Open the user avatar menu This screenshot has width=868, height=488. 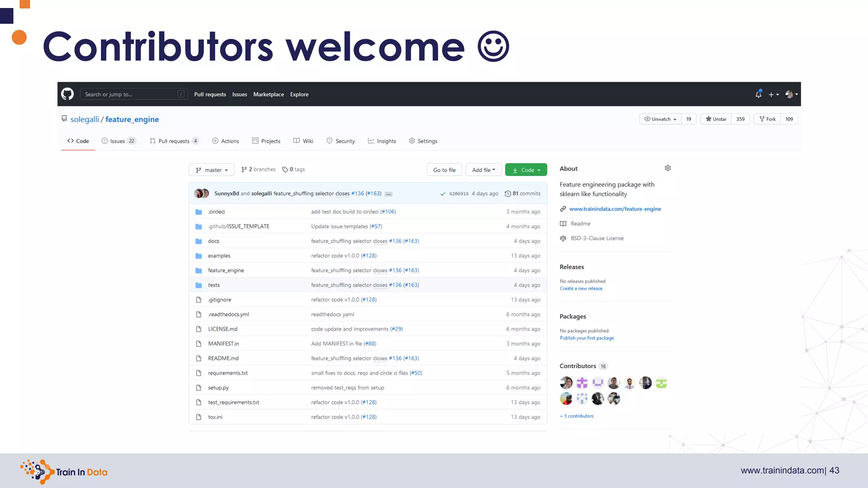click(791, 94)
